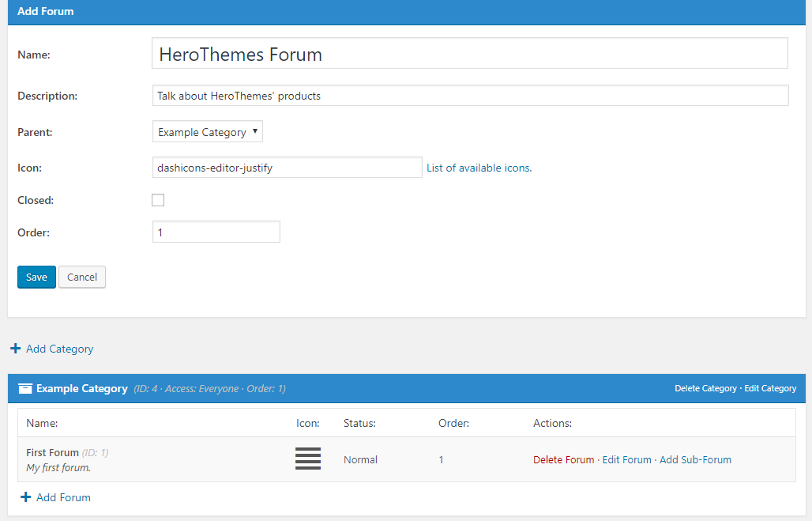Cancel adding the forum
812x521 pixels.
pos(82,277)
